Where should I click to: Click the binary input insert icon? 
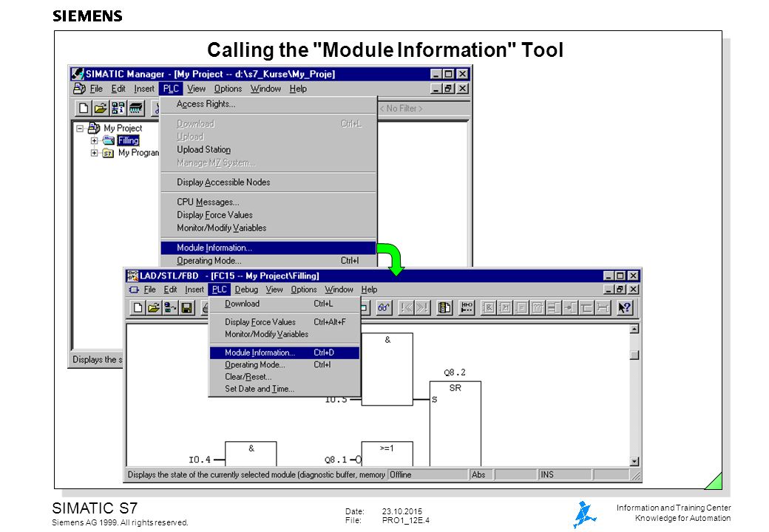coord(554,307)
